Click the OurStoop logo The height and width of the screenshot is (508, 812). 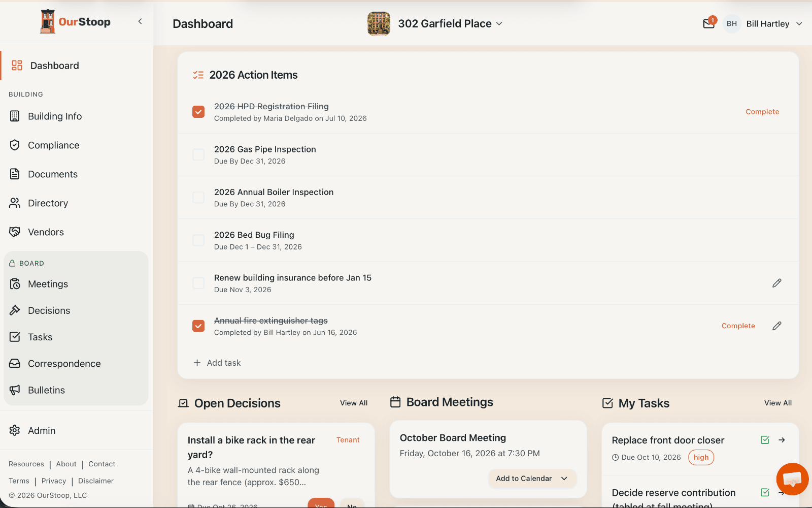click(x=76, y=21)
